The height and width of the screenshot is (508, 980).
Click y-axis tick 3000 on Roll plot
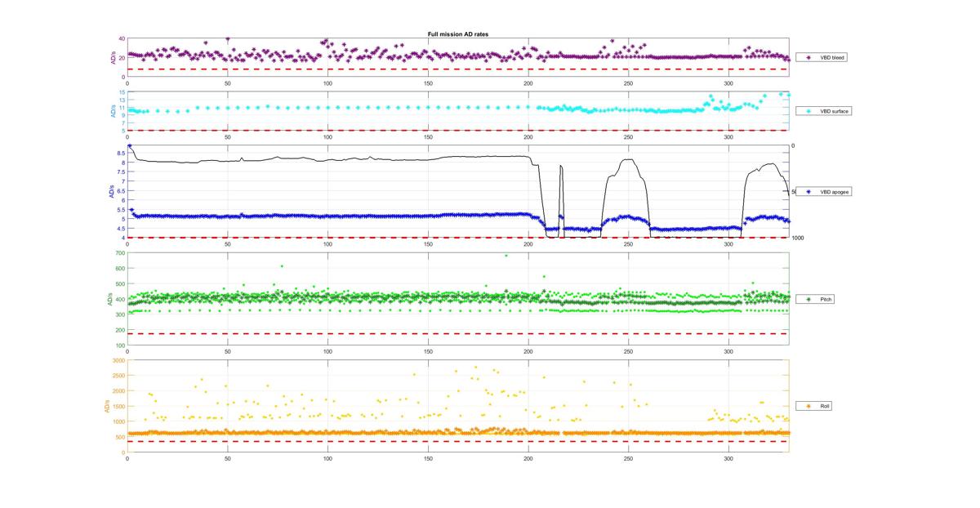tap(118, 360)
